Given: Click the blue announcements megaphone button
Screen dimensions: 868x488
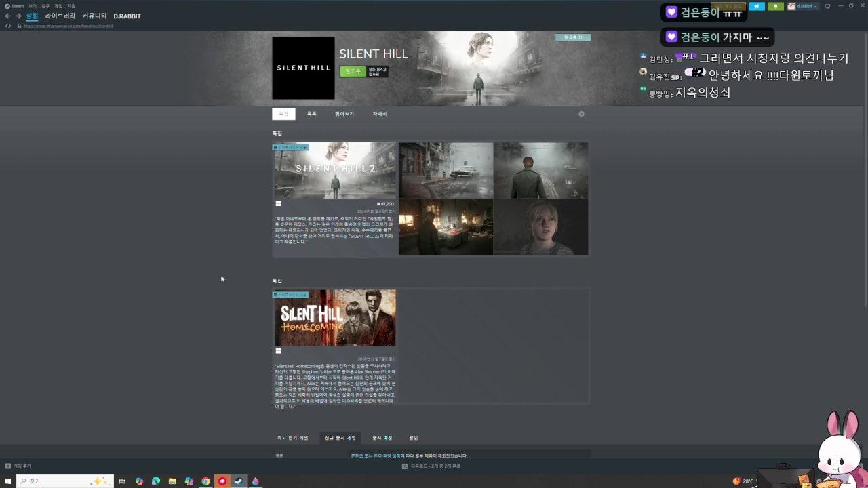Looking at the screenshot, I should pyautogui.click(x=757, y=6).
